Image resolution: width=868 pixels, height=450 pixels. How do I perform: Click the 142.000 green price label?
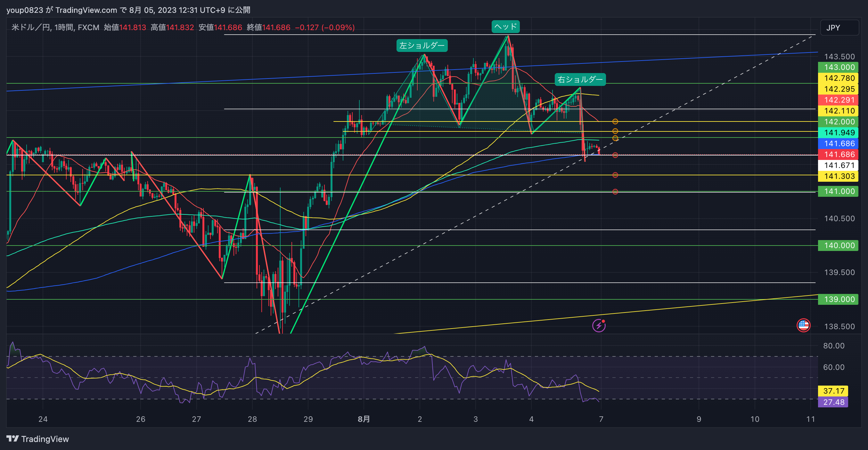838,122
